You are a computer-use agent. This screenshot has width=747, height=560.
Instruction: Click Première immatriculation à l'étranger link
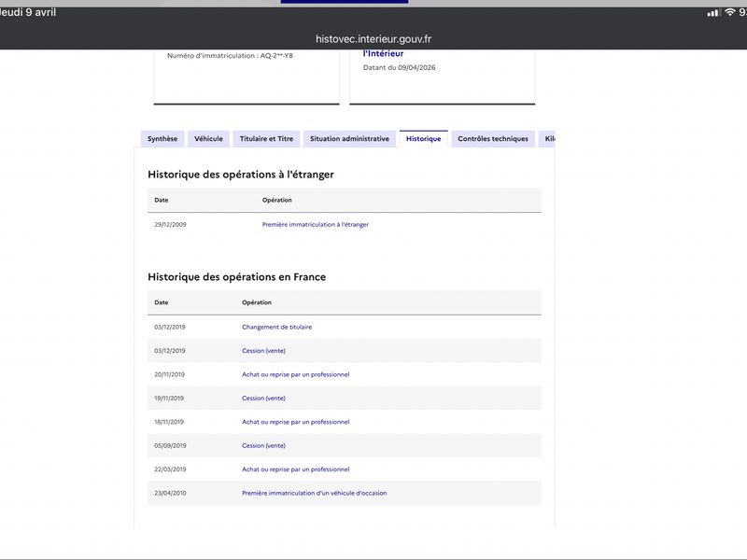pyautogui.click(x=316, y=224)
